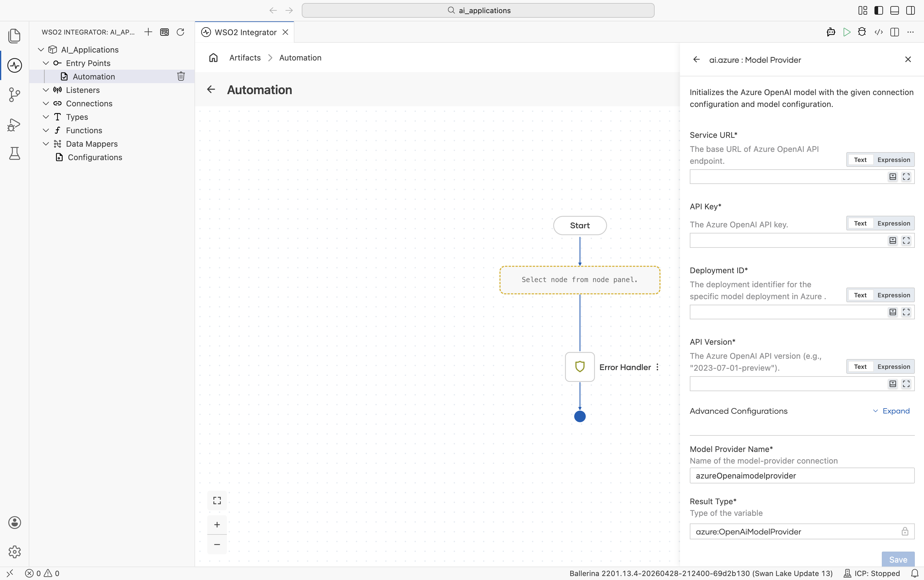The image size is (924, 580).
Task: Go back from Automation diagram
Action: click(211, 89)
